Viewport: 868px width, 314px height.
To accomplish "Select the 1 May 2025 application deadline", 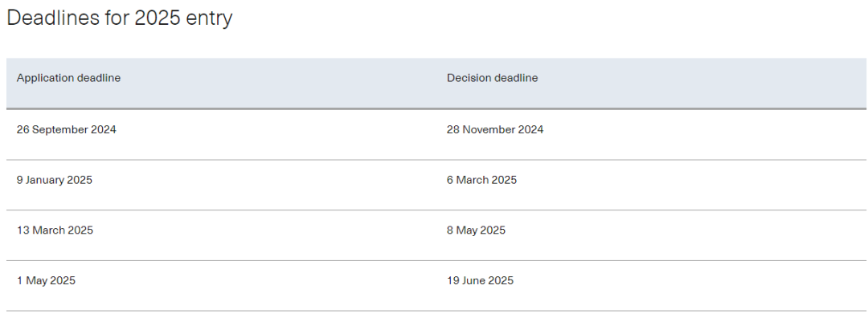I will pos(46,281).
